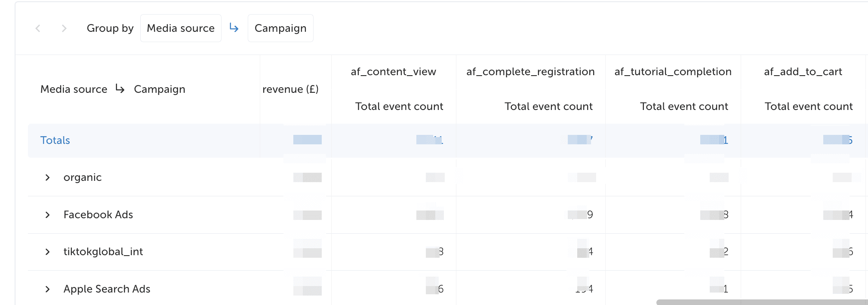Click "Total event count" under af_content_view
This screenshot has height=305, width=868.
pos(399,107)
